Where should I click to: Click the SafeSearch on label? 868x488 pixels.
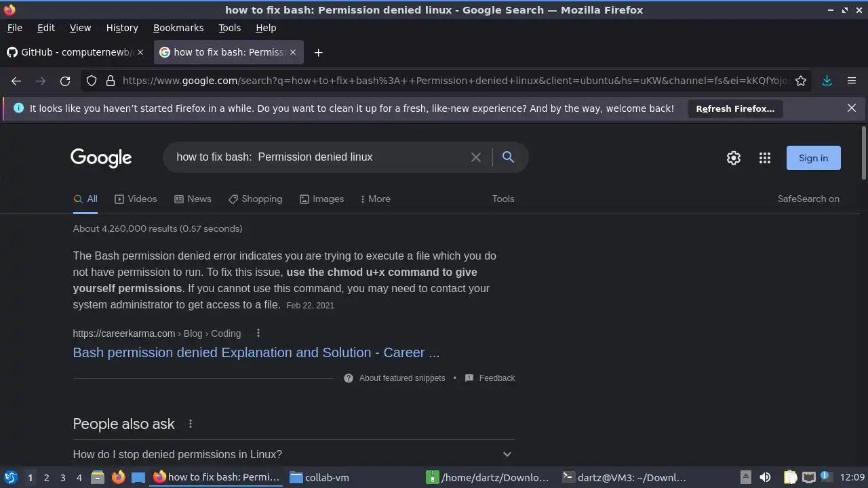808,199
